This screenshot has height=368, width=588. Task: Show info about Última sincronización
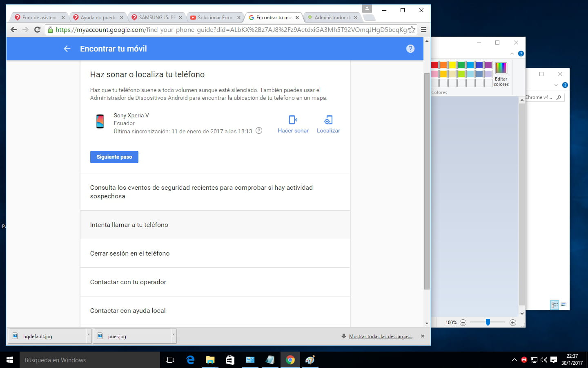[x=259, y=131]
